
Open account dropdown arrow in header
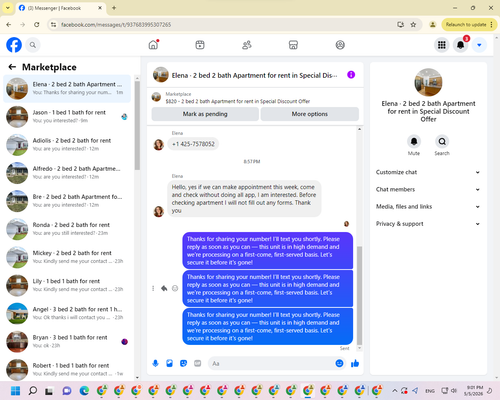[479, 45]
